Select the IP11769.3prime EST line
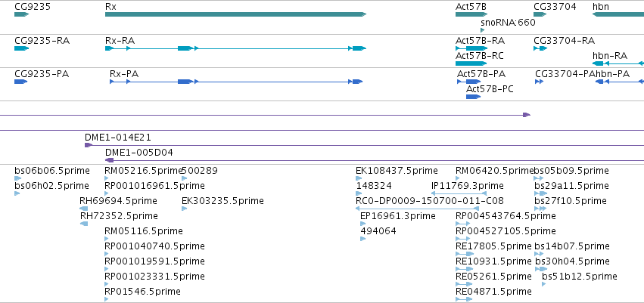The width and height of the screenshot is (644, 303). [459, 193]
